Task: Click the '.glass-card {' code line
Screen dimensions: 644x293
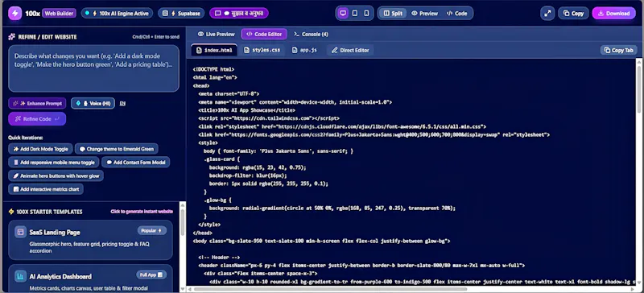Action: (221, 159)
